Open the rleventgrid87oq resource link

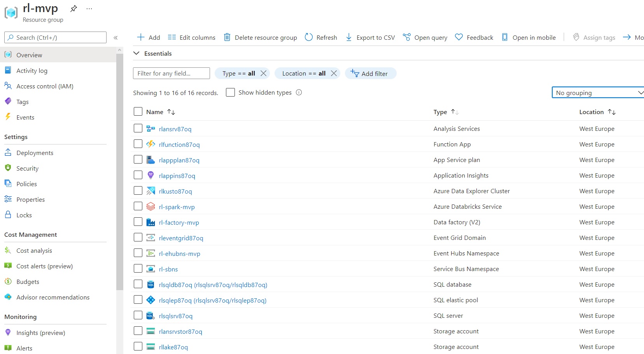pyautogui.click(x=181, y=238)
